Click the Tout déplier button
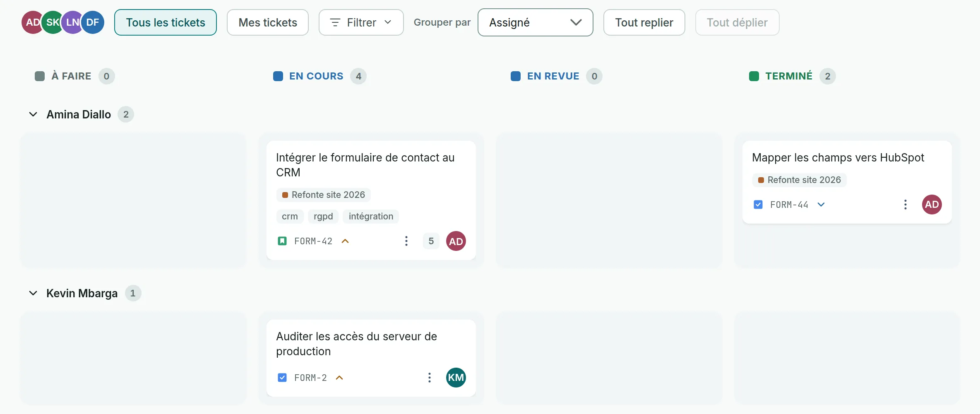Viewport: 980px width, 414px height. [x=737, y=22]
